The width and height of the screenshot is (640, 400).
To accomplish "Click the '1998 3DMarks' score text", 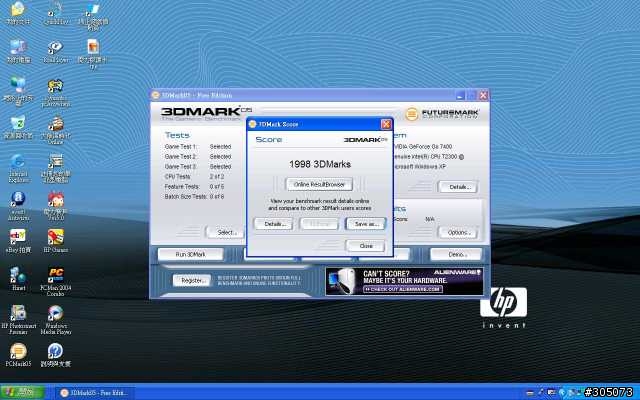I will click(x=320, y=164).
